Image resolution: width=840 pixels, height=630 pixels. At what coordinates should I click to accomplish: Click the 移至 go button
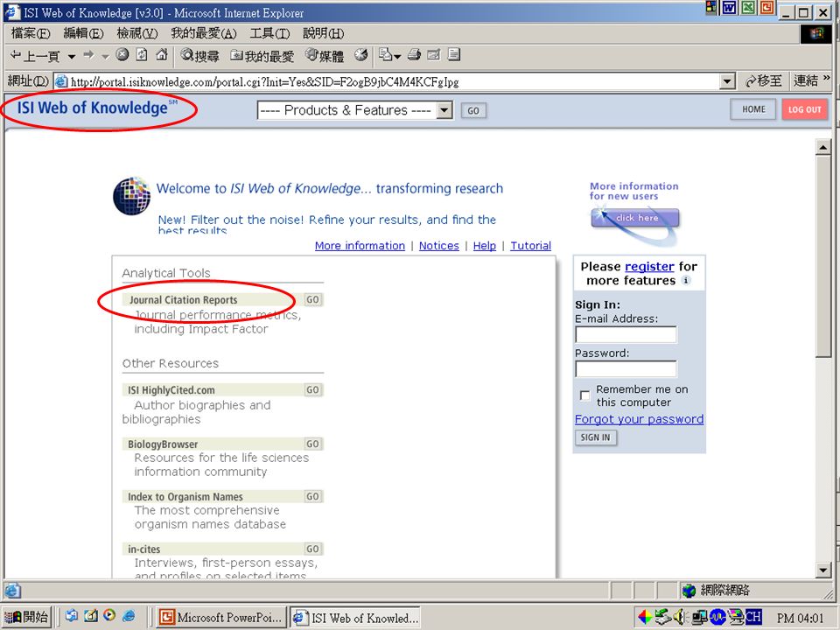coord(764,81)
